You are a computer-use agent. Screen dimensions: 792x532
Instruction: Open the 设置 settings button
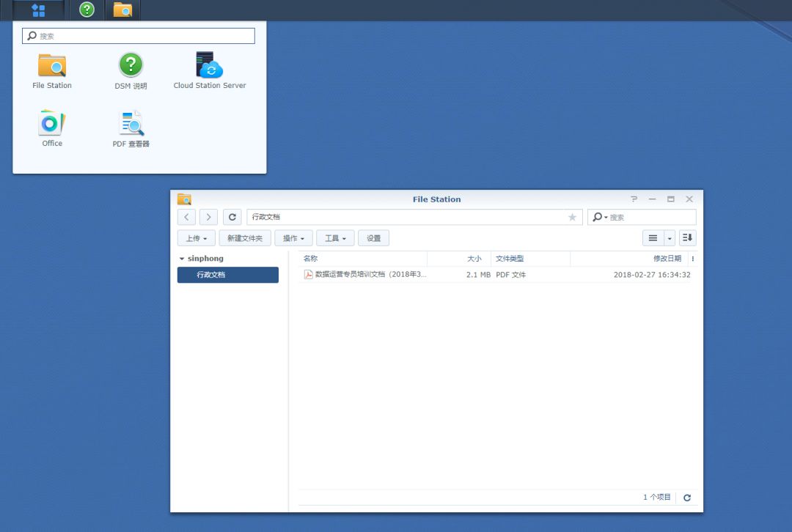[373, 238]
